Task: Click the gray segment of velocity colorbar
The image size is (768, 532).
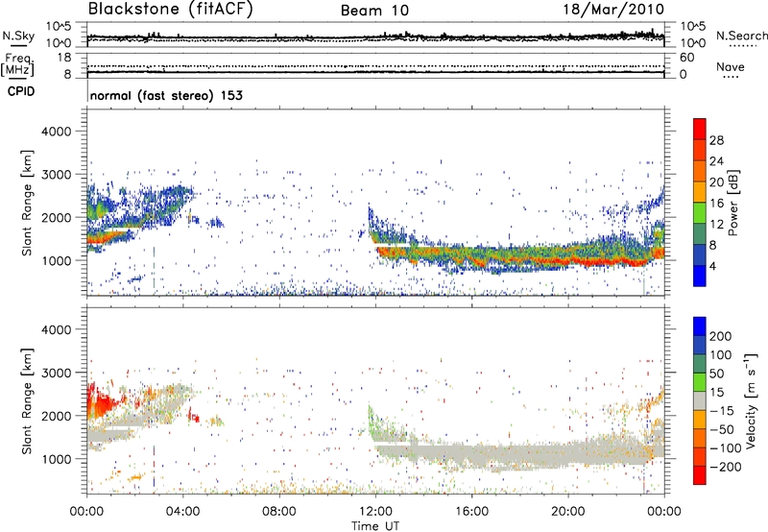Action: [x=700, y=401]
